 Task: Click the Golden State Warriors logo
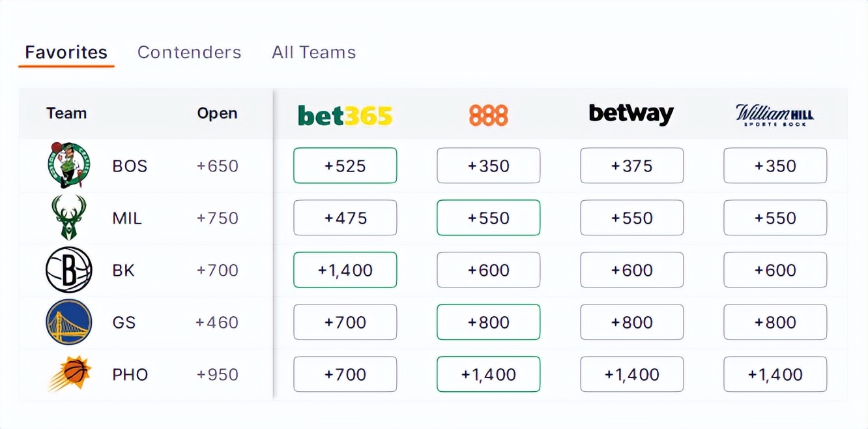(x=68, y=322)
